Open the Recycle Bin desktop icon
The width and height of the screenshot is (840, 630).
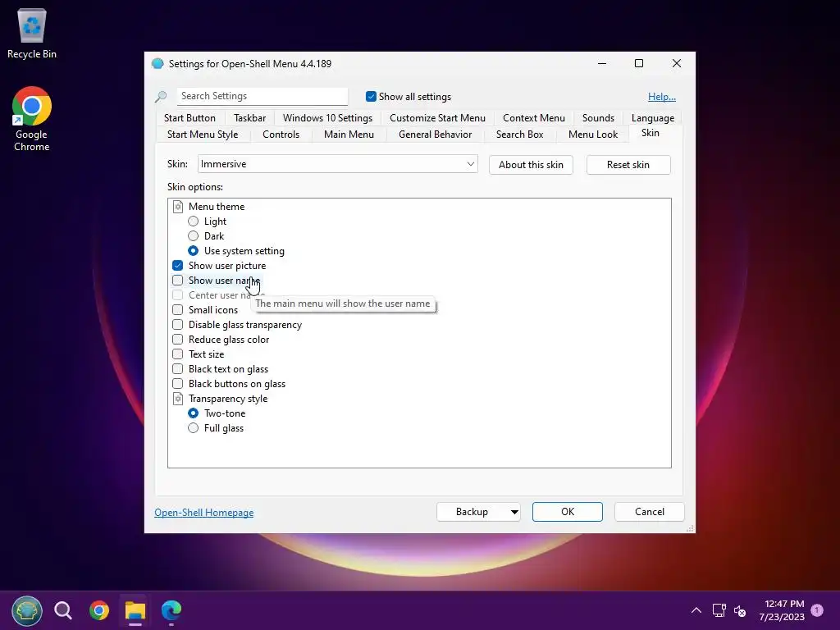point(32,33)
